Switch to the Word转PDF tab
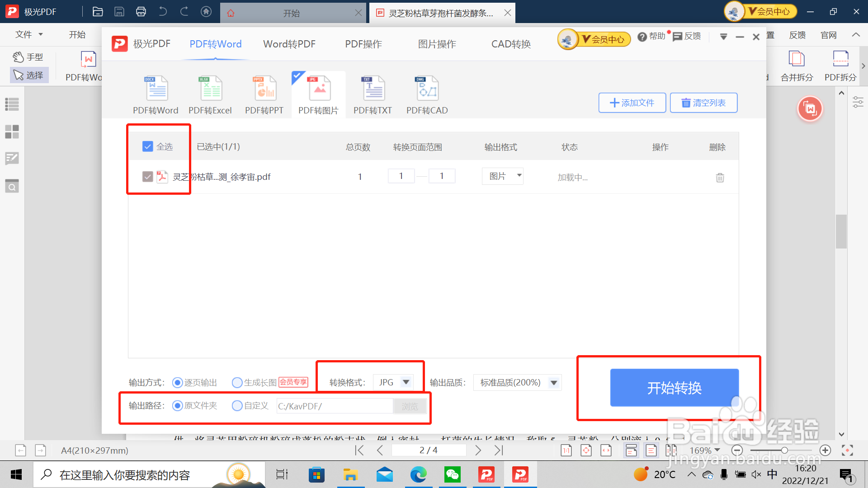868x488 pixels. 289,44
